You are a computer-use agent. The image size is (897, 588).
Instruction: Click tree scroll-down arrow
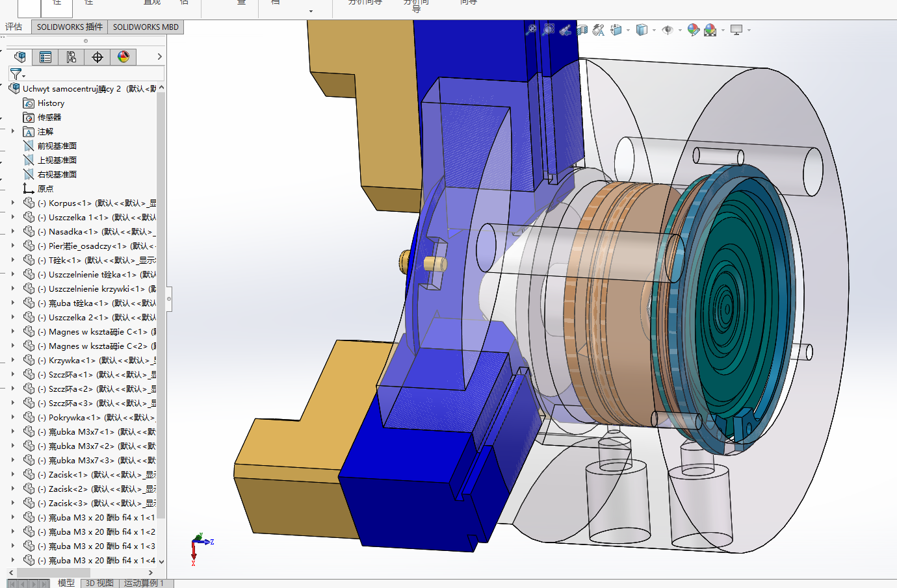point(161,561)
